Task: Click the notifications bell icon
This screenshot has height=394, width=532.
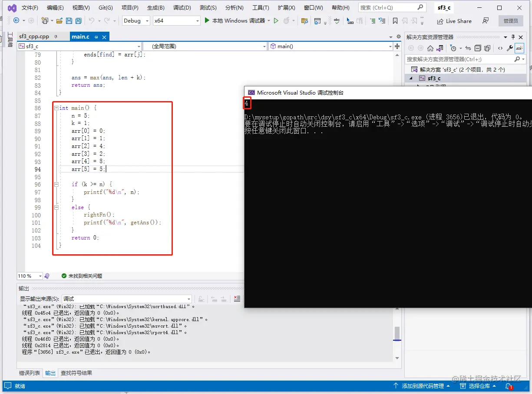Action: 509,386
